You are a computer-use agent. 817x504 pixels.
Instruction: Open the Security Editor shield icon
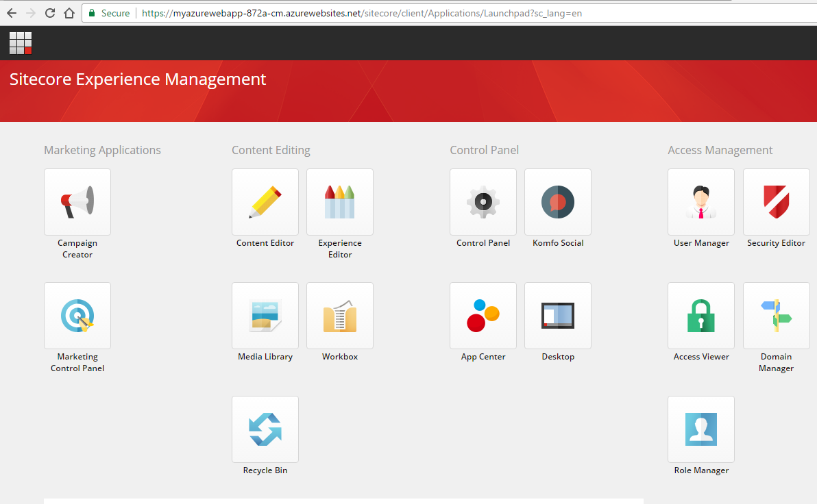point(776,202)
